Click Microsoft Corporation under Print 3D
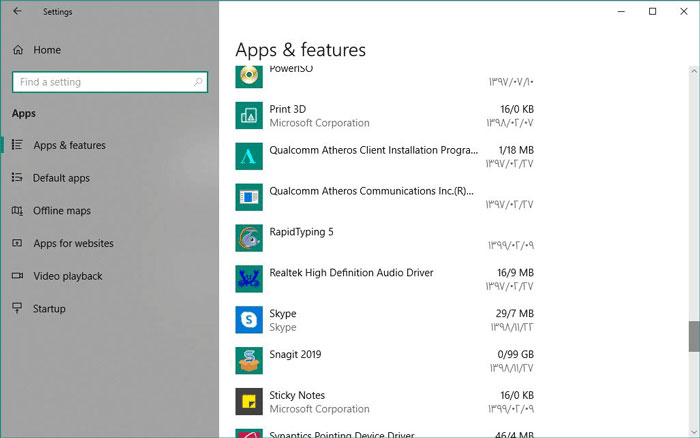This screenshot has width=700, height=438. [x=319, y=123]
